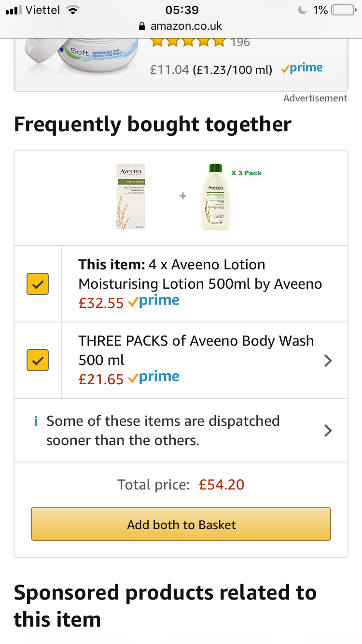The width and height of the screenshot is (362, 644).
Task: Tap the Wi-Fi icon in status bar
Action: [x=73, y=10]
